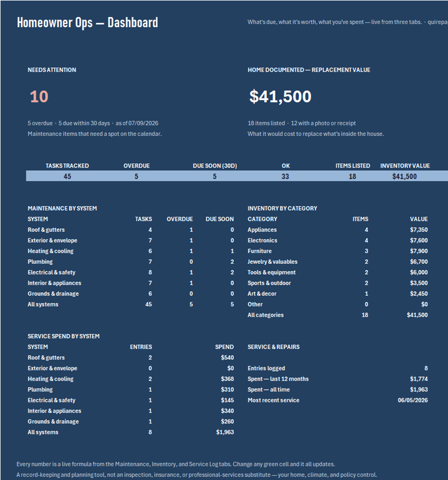Viewport: 448px width, 480px height.
Task: Select the 'Homeowner Ops — Dashboard' title
Action: point(87,22)
